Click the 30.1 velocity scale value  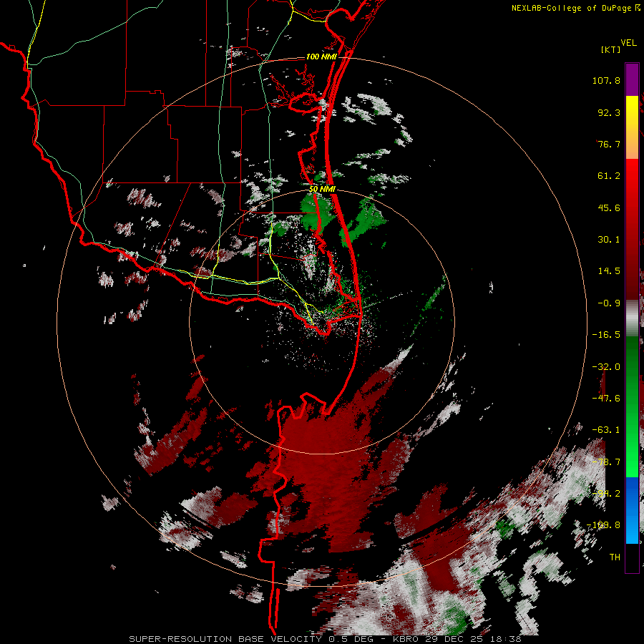[609, 240]
